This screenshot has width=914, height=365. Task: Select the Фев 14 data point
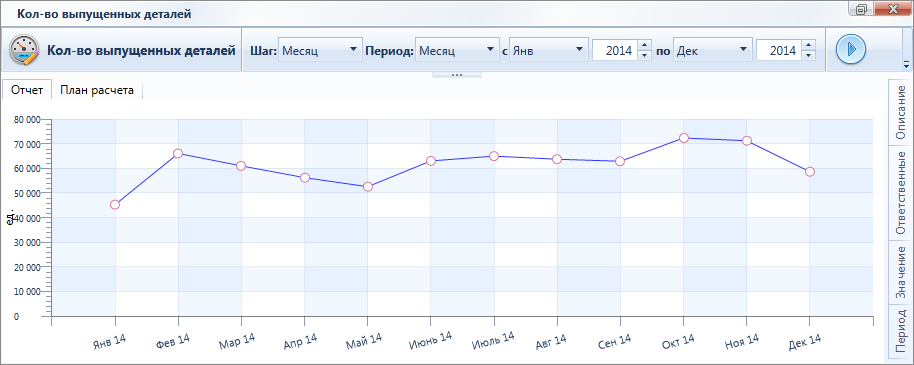[178, 153]
